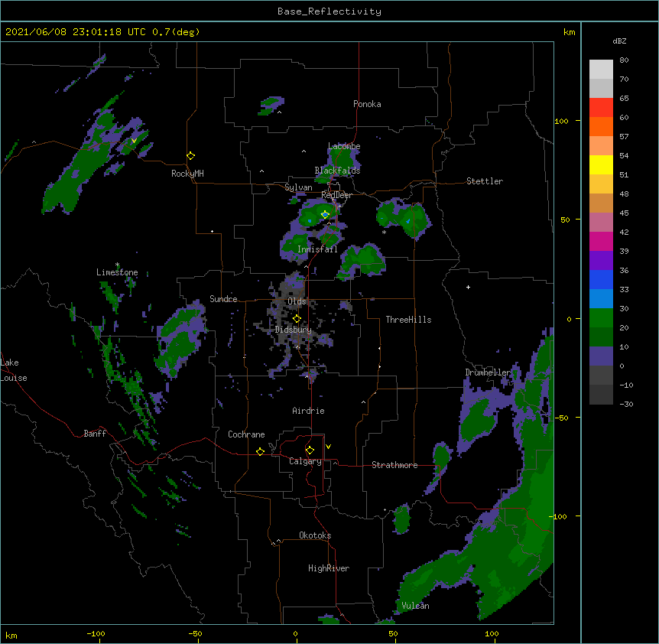The width and height of the screenshot is (659, 644).
Task: Pick the red 60-65 dBZ legend swatch
Action: click(601, 107)
